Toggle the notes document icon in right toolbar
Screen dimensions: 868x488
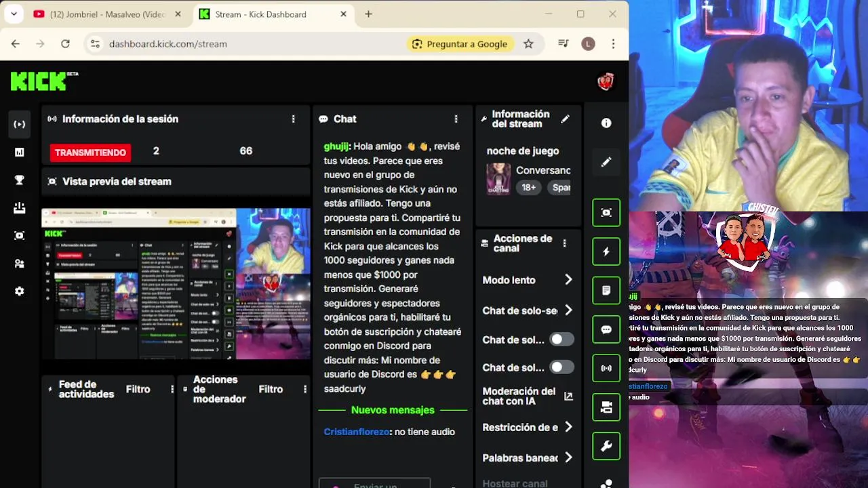[x=606, y=290]
